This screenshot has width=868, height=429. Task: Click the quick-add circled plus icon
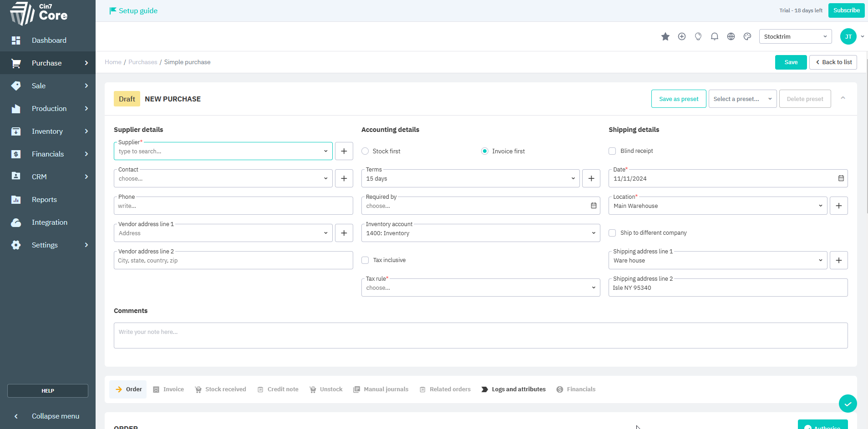click(681, 36)
